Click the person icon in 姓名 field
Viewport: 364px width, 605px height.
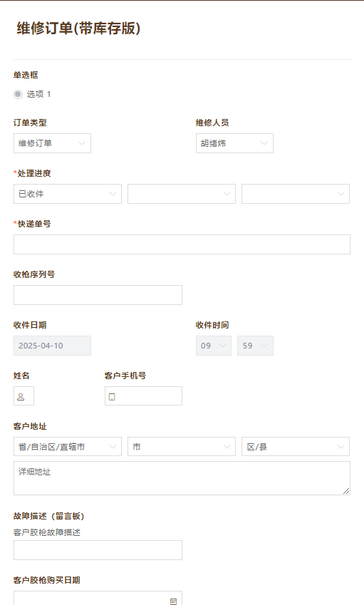pos(21,397)
